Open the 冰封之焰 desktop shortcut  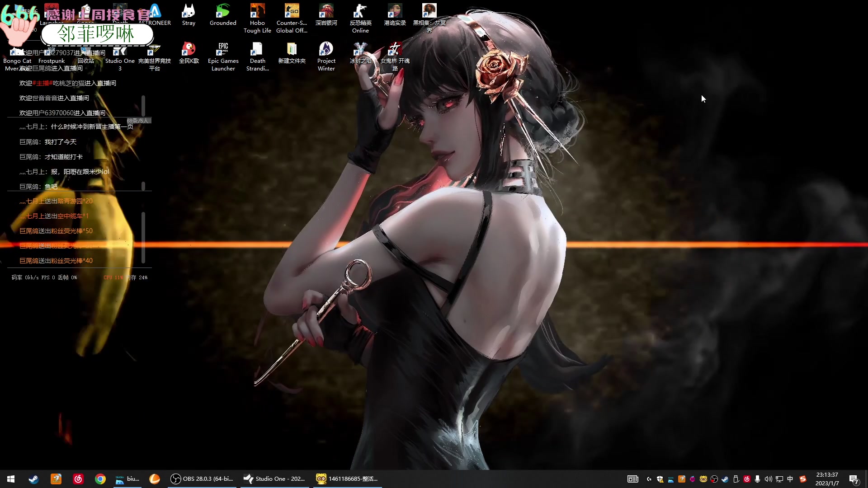(360, 53)
